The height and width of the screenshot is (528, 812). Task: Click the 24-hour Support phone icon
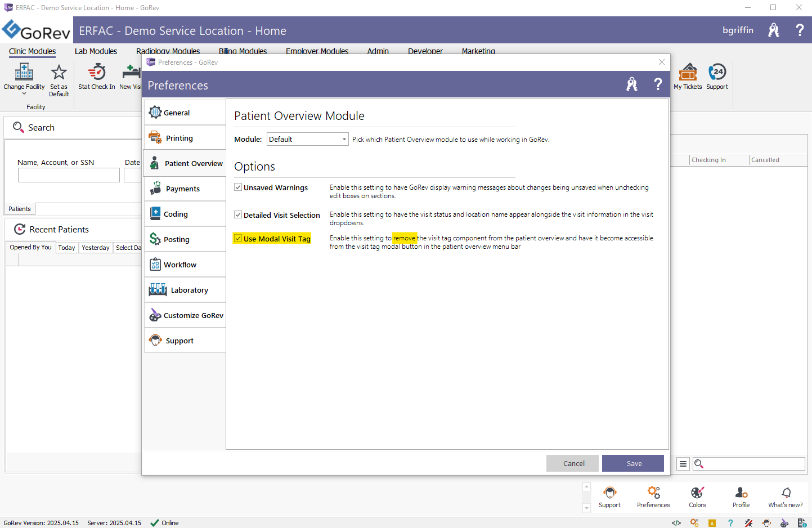point(717,72)
